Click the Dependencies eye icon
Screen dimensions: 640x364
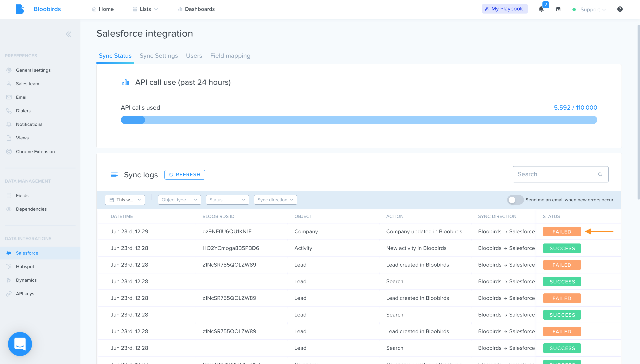pos(9,209)
